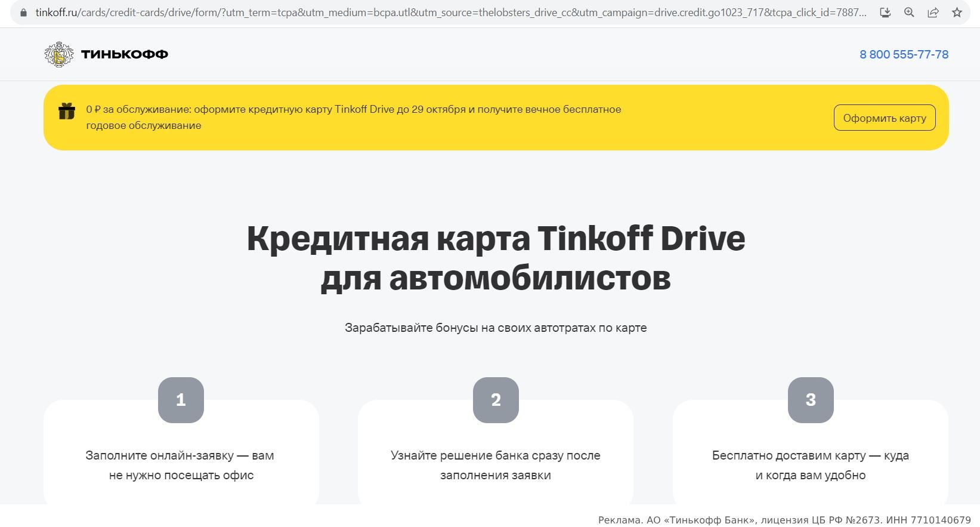Click the gift icon in yellow banner
The height and width of the screenshot is (527, 980).
[67, 111]
